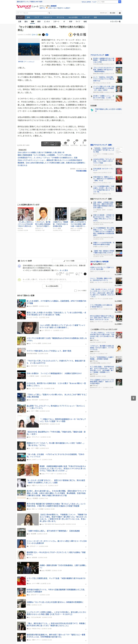
Task: Share first comment via X icon
Action: [85, 274]
